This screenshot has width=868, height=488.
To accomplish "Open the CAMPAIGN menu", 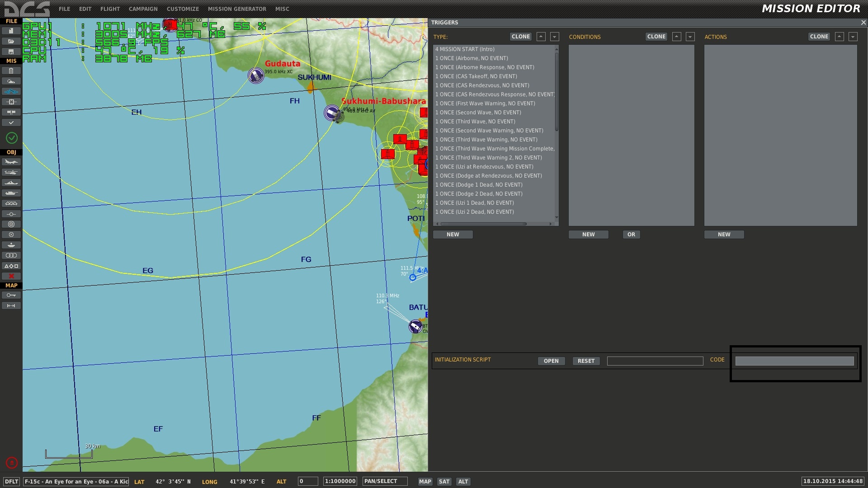I will click(x=143, y=9).
